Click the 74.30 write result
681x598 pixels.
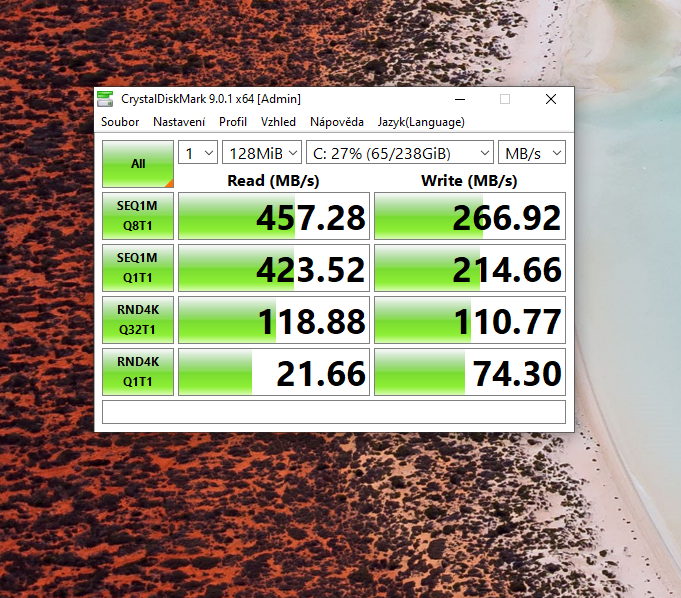click(x=470, y=372)
